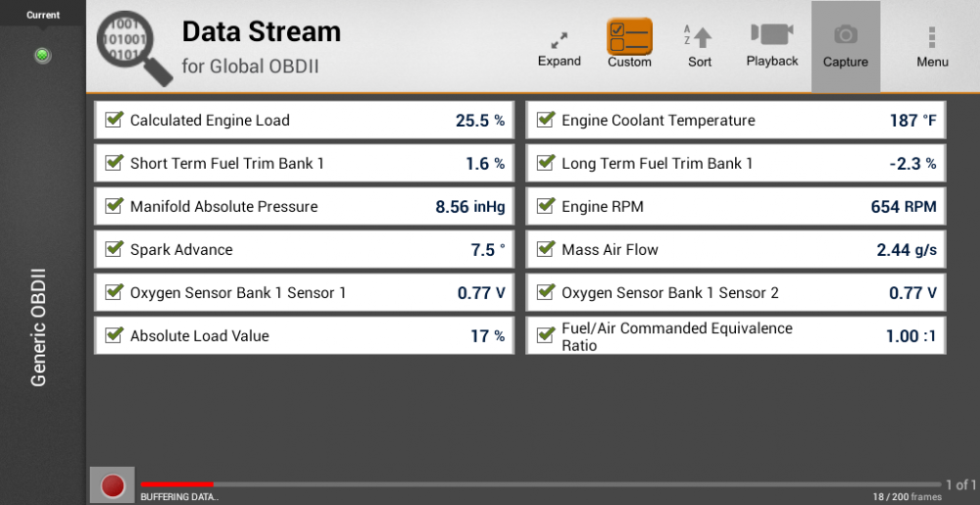Click the Manifold Absolute Pressure value

point(470,206)
